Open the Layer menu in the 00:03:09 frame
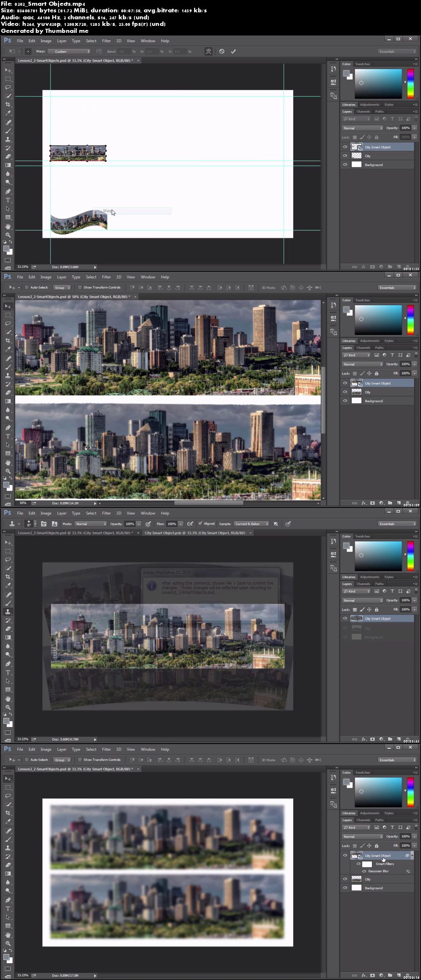This screenshot has width=421, height=980. pyautogui.click(x=62, y=277)
